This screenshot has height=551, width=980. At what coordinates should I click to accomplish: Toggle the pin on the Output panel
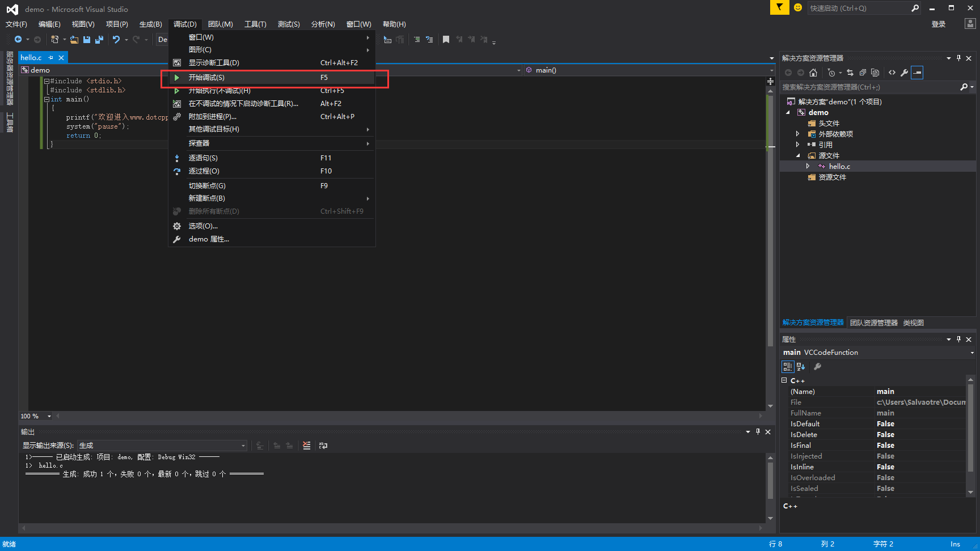(758, 431)
